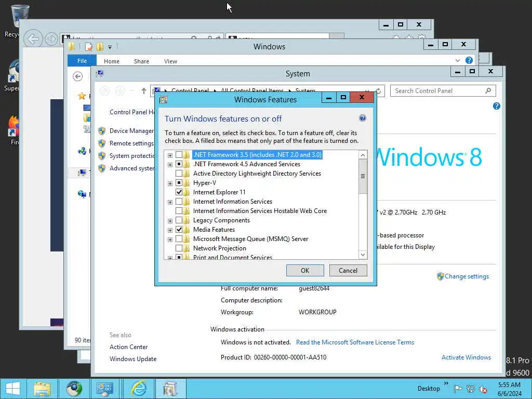Click the Explorer help question icon
Image resolution: width=532 pixels, height=399 pixels.
coord(469,60)
